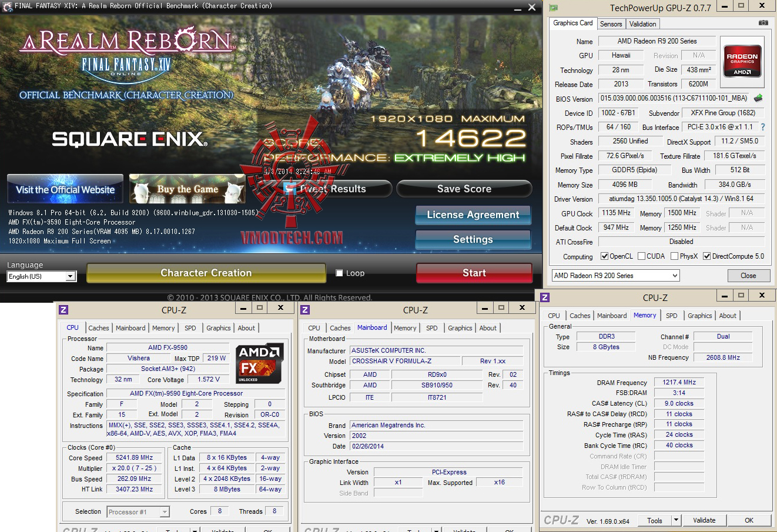The height and width of the screenshot is (532, 777).
Task: Open SPD tab in CPU-Z Memory window
Action: point(672,316)
